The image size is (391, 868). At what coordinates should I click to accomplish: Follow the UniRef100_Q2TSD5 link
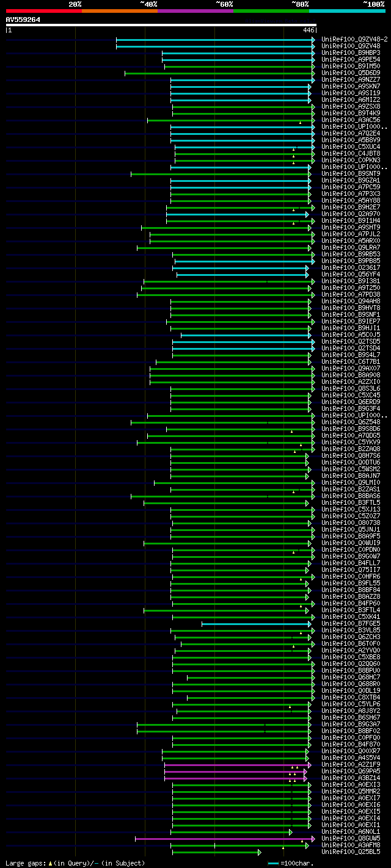tap(351, 341)
